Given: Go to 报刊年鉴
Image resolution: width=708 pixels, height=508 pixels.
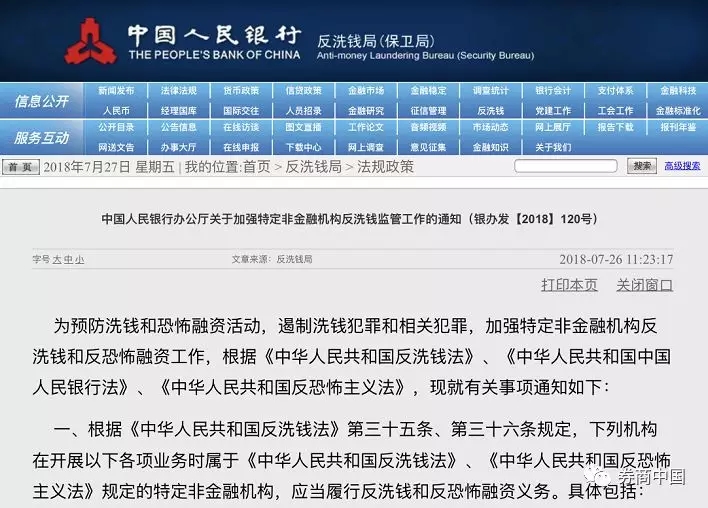Looking at the screenshot, I should click(x=678, y=127).
